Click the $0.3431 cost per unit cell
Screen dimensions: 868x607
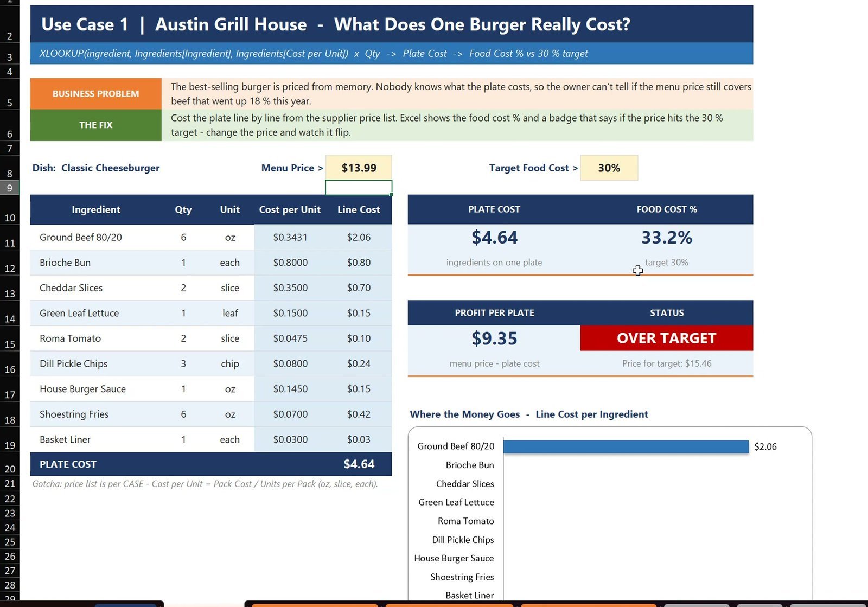coord(290,237)
